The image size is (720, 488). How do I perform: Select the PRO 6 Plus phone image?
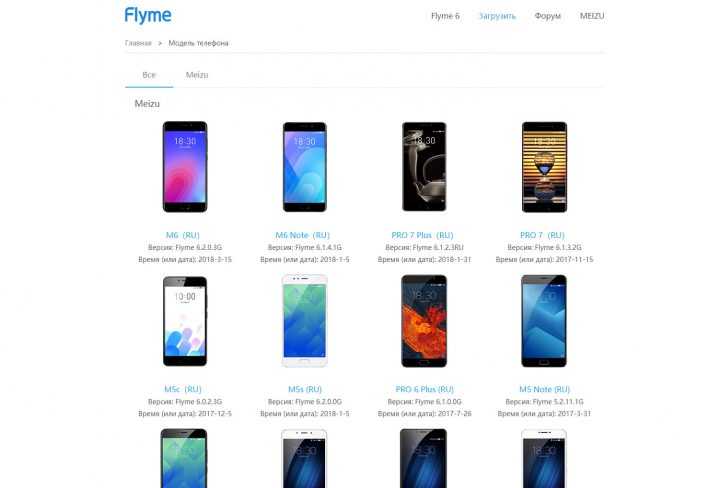424,321
